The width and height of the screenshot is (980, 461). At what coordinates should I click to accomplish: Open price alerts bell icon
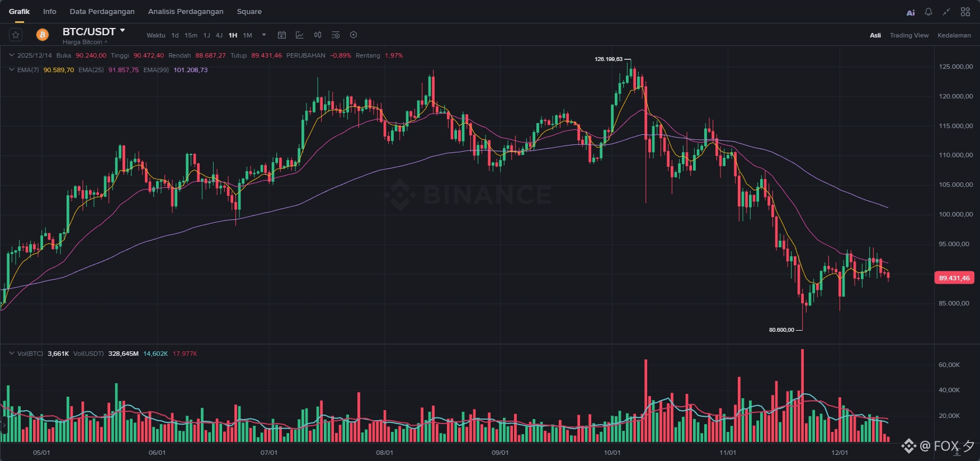(x=929, y=12)
